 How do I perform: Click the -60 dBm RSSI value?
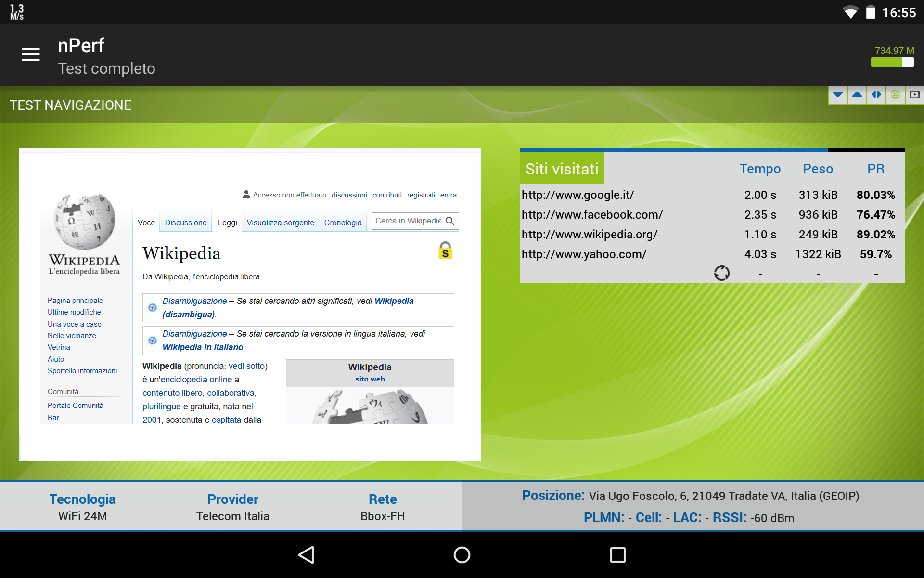(772, 518)
